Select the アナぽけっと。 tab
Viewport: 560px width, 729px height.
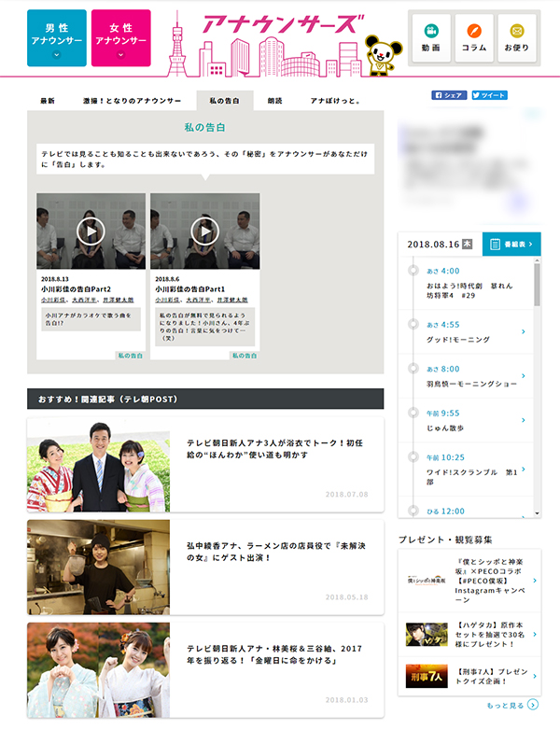[335, 101]
